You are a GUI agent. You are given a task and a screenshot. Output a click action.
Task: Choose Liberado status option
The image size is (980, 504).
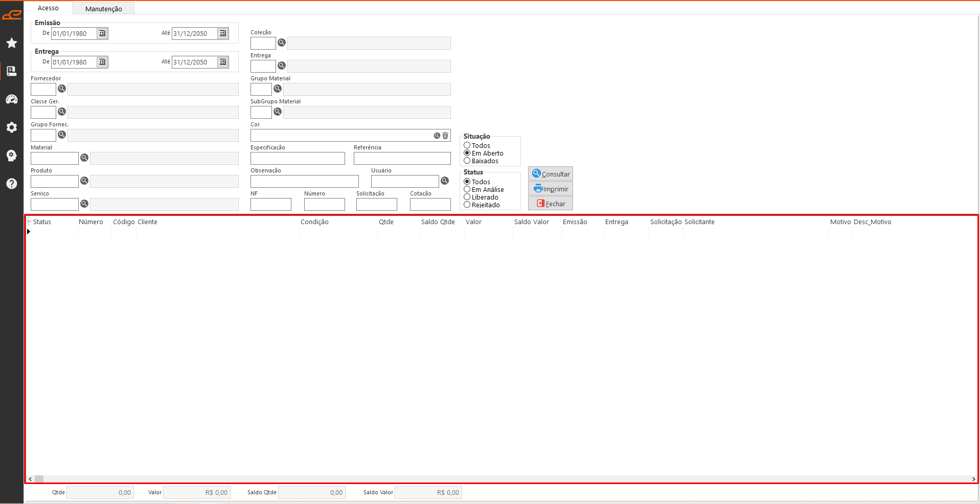467,197
